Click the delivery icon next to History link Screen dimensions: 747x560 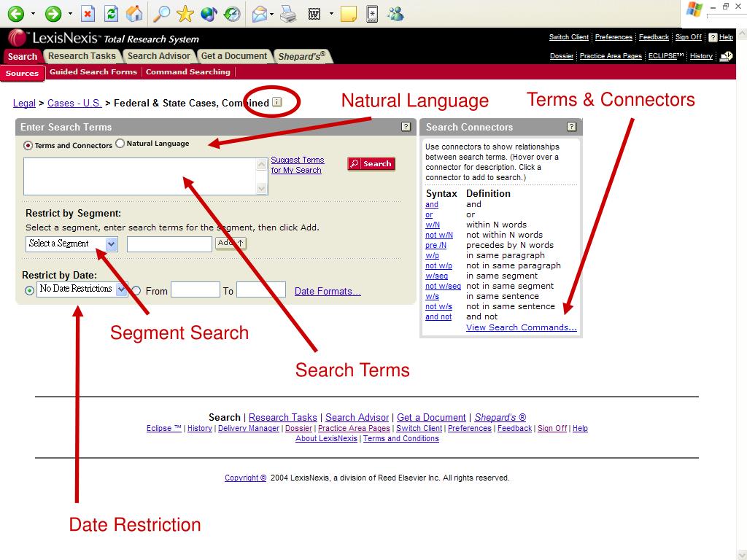click(x=726, y=56)
